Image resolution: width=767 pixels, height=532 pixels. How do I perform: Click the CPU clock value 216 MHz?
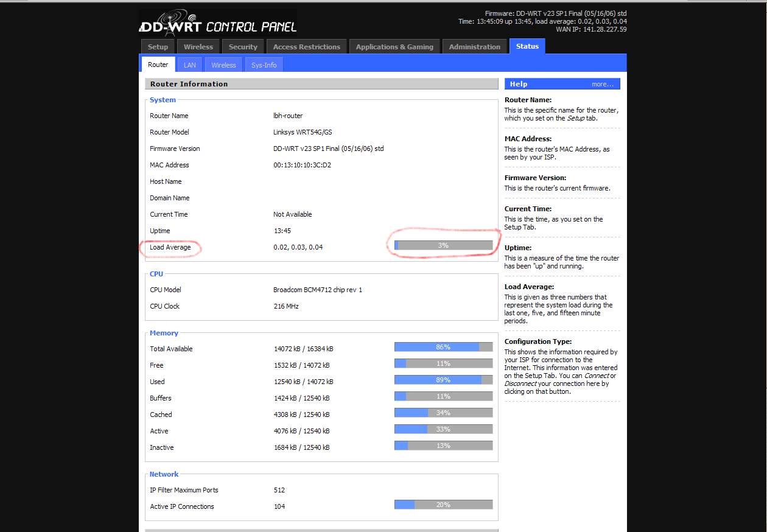pos(286,306)
